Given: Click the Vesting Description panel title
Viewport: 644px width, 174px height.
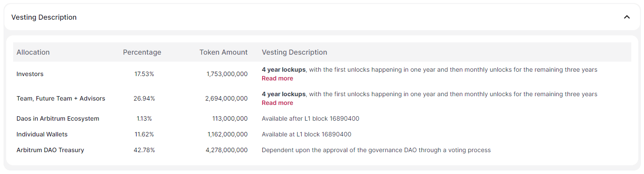Looking at the screenshot, I should [x=44, y=17].
